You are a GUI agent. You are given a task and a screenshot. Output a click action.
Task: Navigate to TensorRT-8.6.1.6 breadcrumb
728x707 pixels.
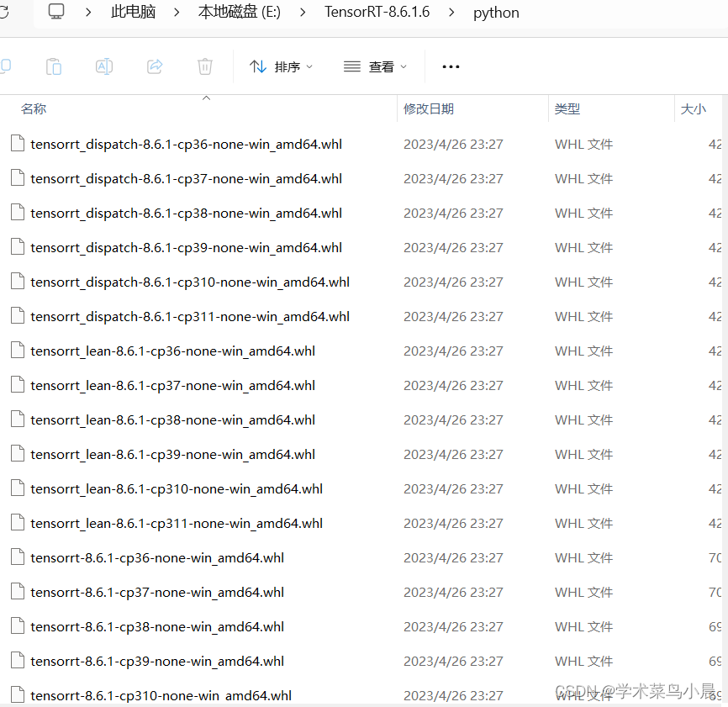click(x=377, y=12)
